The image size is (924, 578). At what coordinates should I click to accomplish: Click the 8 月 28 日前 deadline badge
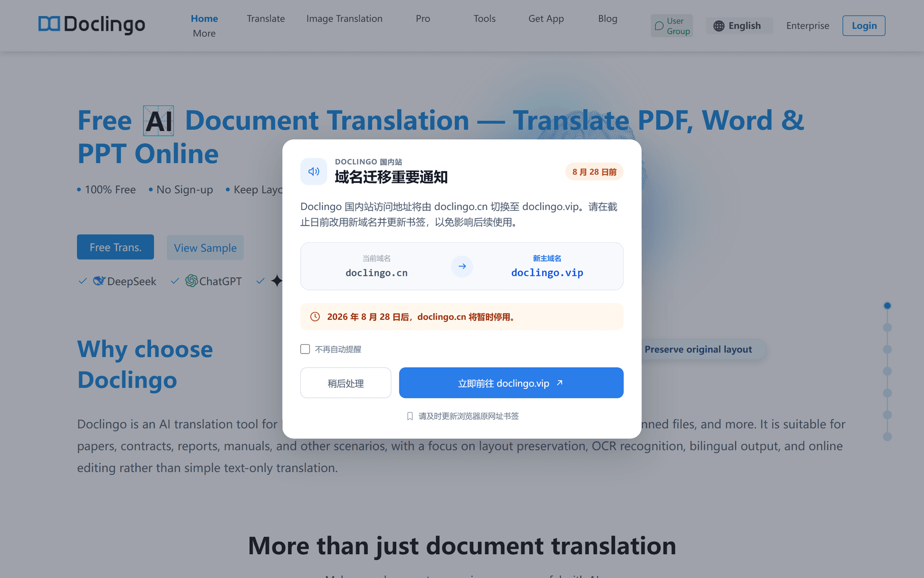point(594,172)
